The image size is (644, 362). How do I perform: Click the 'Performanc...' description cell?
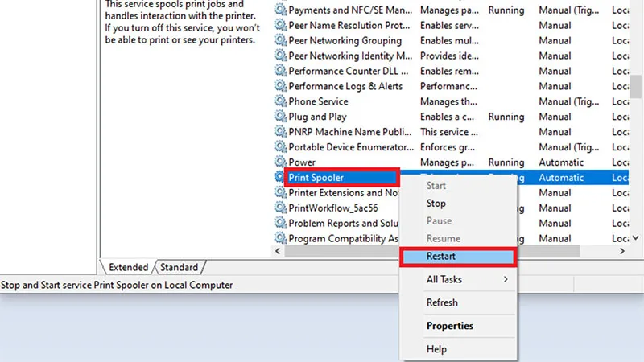click(448, 86)
